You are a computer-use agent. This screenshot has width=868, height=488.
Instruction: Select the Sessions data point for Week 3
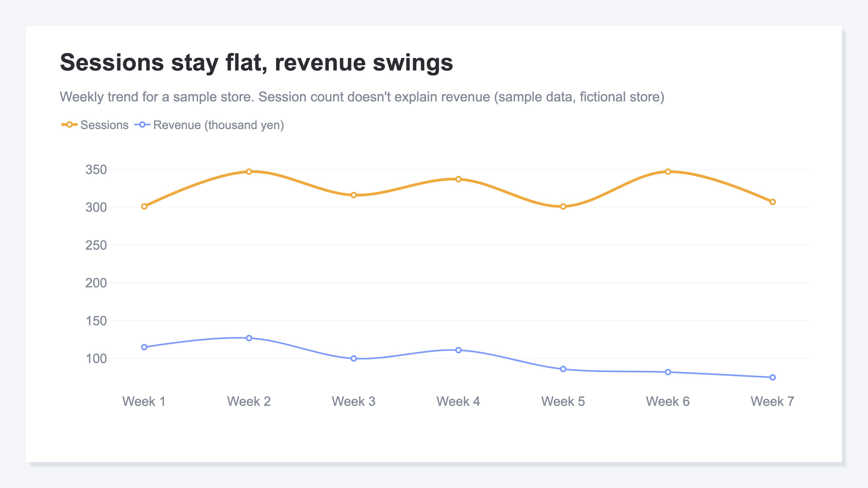point(354,195)
